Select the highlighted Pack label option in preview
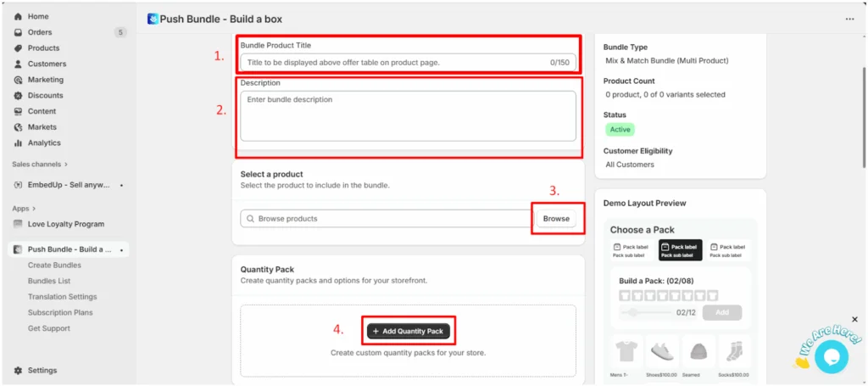Screen dimensions: 868x386 [681, 250]
